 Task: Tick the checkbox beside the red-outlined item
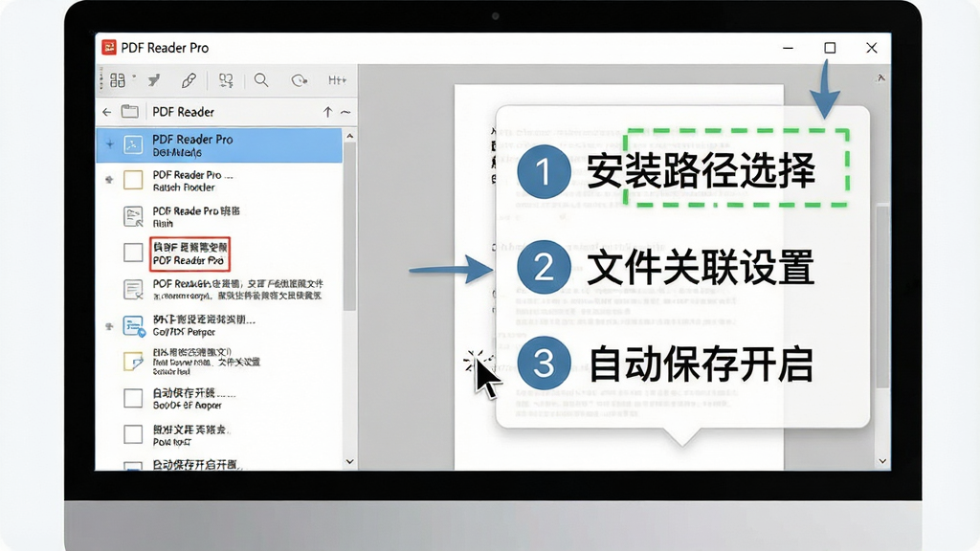(x=132, y=253)
